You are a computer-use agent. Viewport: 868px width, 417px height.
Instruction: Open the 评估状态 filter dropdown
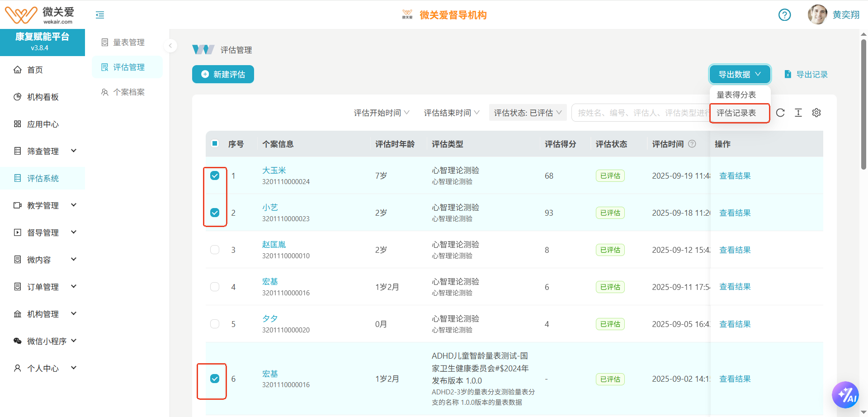tap(527, 113)
